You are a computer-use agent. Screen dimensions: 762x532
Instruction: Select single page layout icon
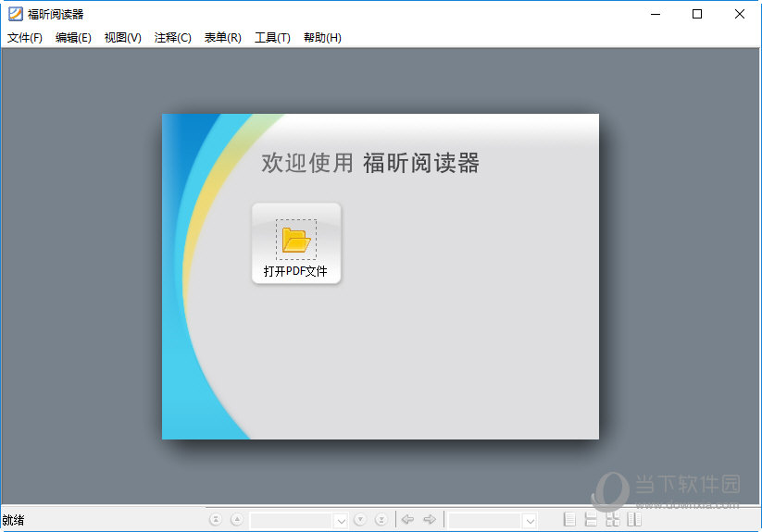569,519
